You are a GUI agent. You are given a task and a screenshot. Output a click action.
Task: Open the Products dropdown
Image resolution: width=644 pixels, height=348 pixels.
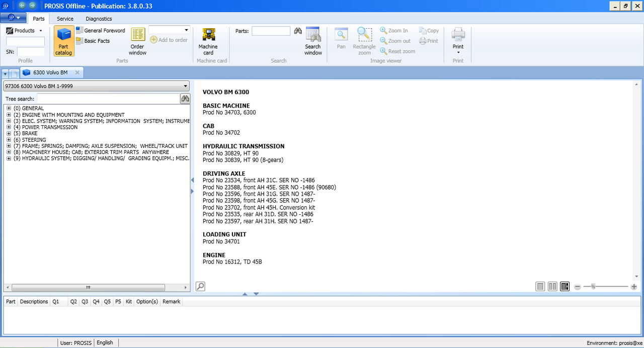(x=24, y=31)
